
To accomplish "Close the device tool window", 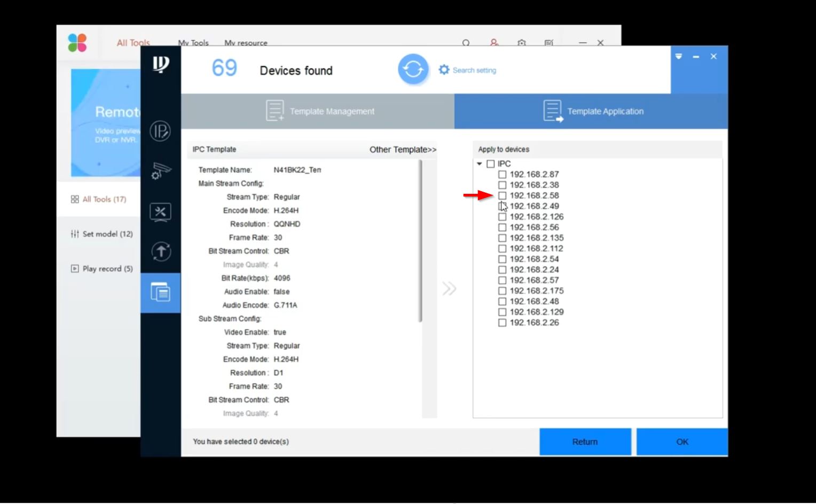I will 713,57.
